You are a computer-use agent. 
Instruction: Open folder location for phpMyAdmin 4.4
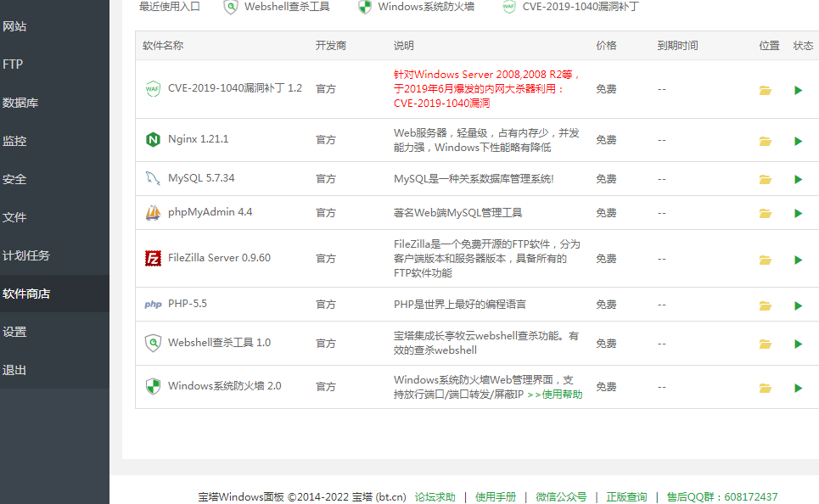click(766, 213)
